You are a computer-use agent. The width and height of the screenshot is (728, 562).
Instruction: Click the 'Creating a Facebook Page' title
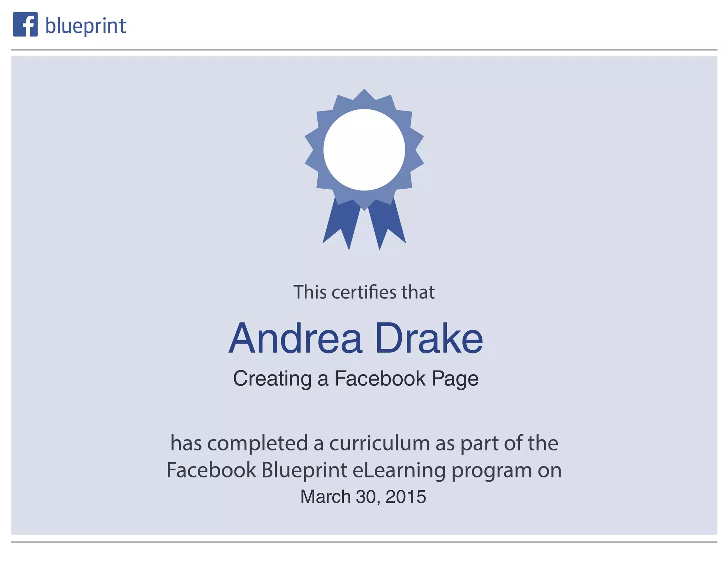tap(356, 378)
